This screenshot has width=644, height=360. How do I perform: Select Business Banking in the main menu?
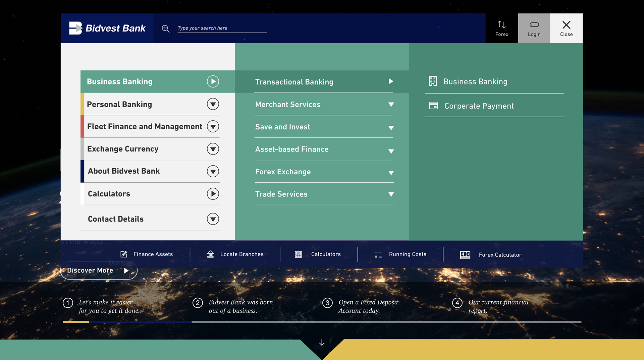coord(120,81)
